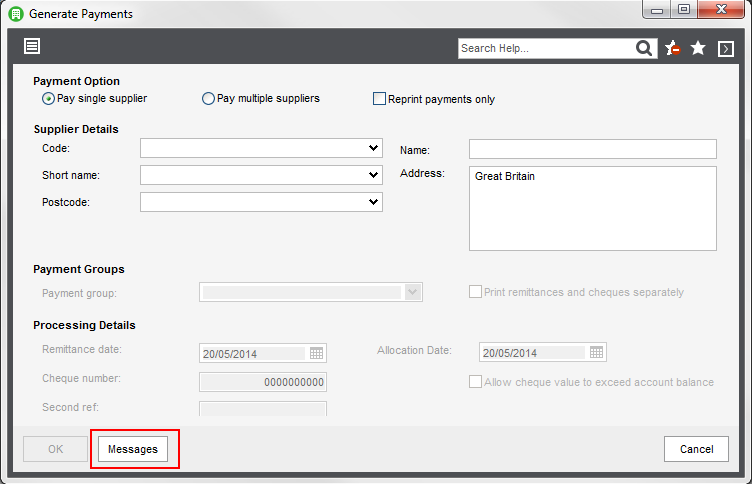Open the Messages button
Screen dimensions: 752x484
(133, 449)
